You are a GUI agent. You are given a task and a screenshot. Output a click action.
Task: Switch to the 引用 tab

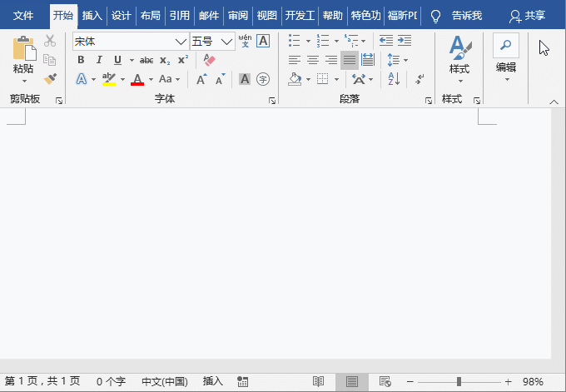click(180, 16)
